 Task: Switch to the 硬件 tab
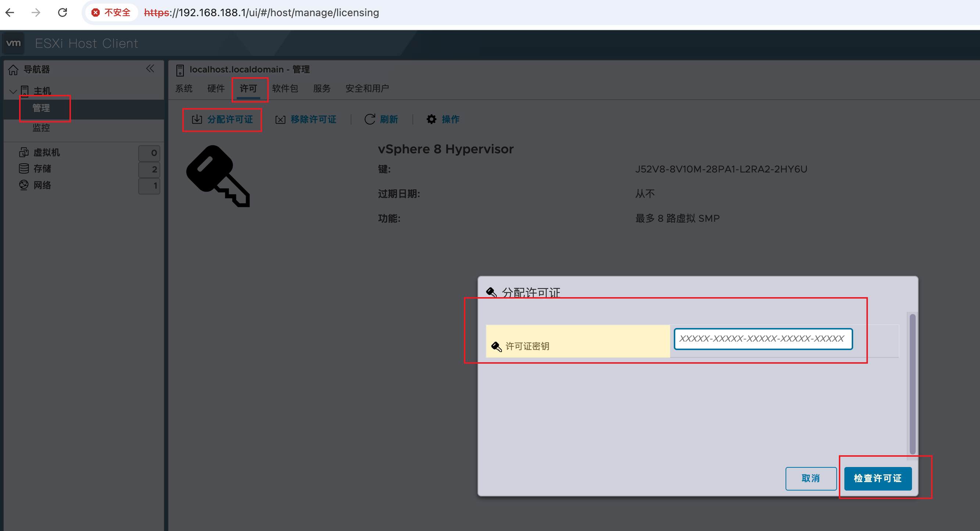click(216, 88)
